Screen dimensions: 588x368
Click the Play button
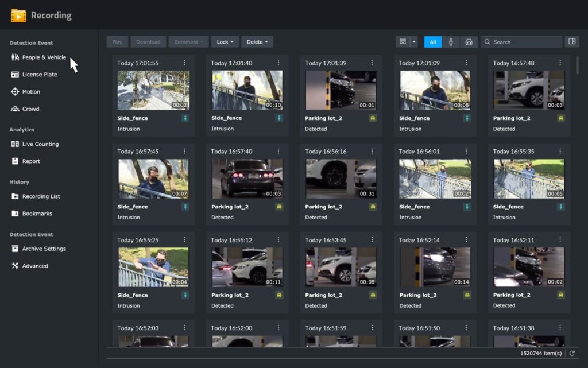[x=117, y=42]
